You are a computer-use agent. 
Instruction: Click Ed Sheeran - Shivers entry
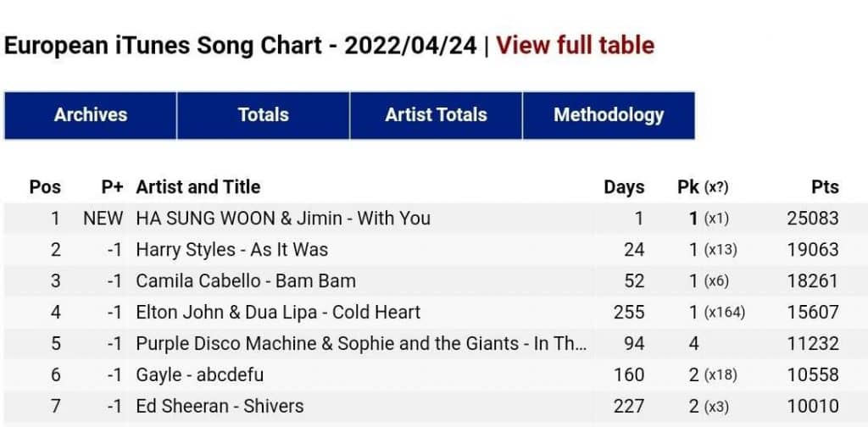tap(220, 407)
